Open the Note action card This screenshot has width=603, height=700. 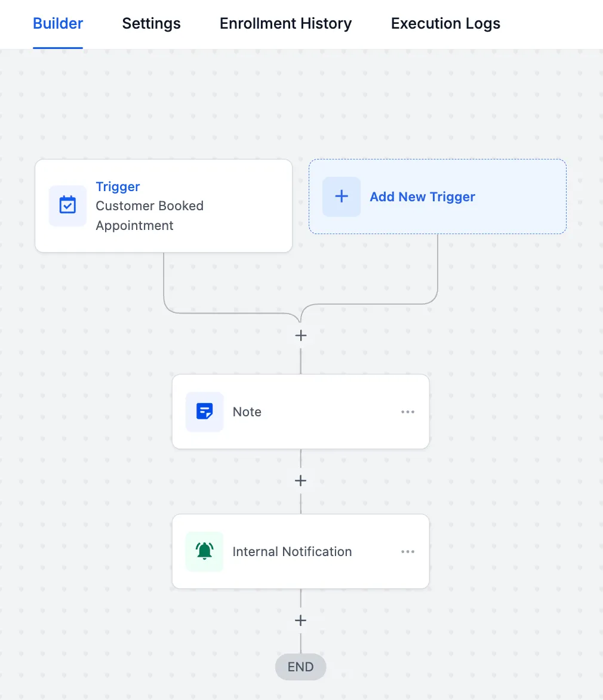pyautogui.click(x=301, y=412)
